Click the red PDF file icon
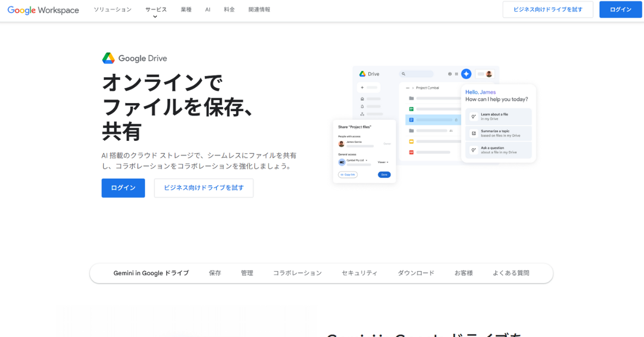This screenshot has width=644, height=337. point(411,152)
